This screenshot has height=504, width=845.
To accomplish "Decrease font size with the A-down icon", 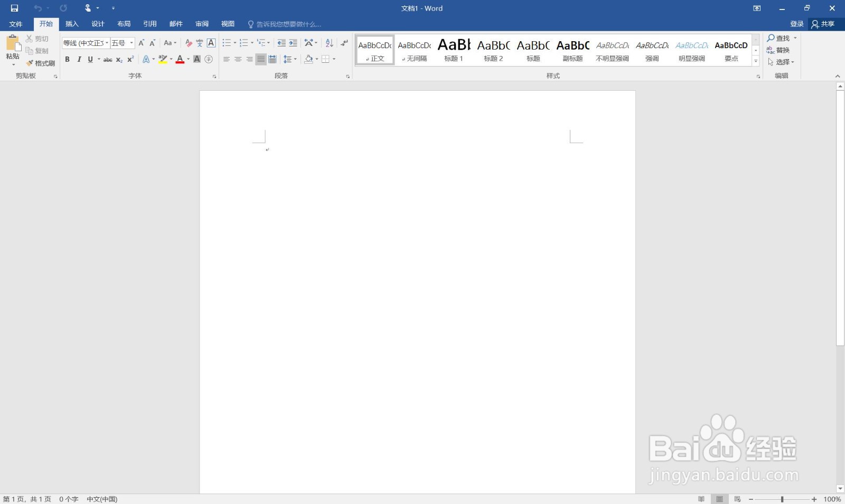I will click(152, 43).
